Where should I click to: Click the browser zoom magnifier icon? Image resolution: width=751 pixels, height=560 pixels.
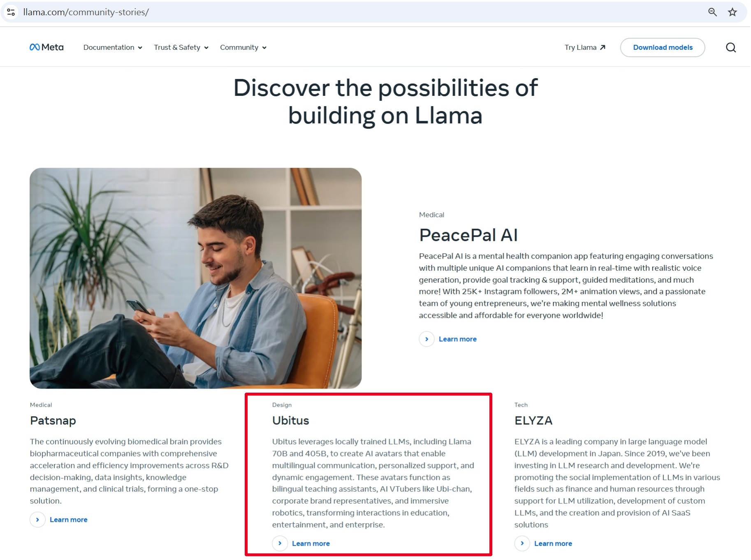click(x=712, y=12)
